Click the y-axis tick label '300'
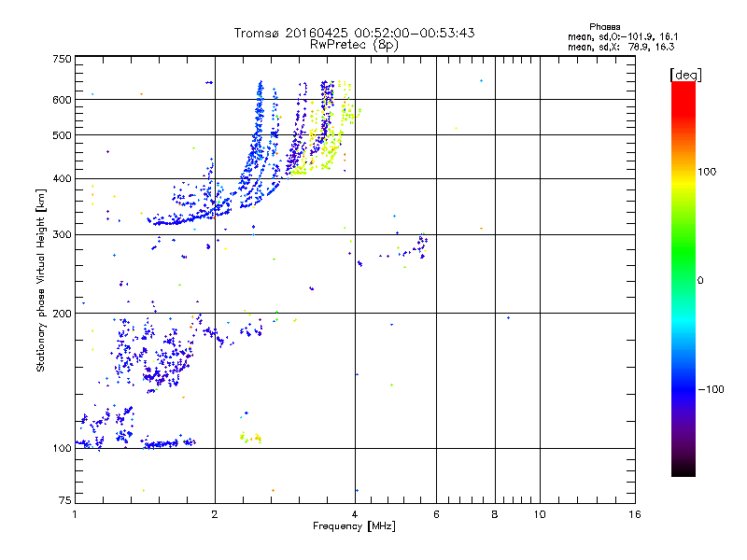The height and width of the screenshot is (560, 747). pyautogui.click(x=62, y=235)
